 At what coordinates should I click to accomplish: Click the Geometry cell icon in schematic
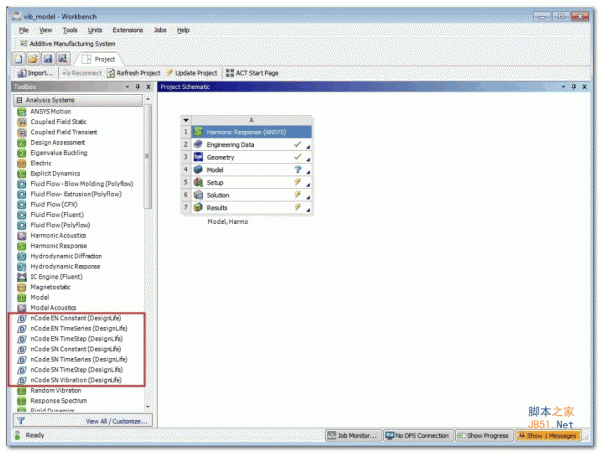(199, 157)
